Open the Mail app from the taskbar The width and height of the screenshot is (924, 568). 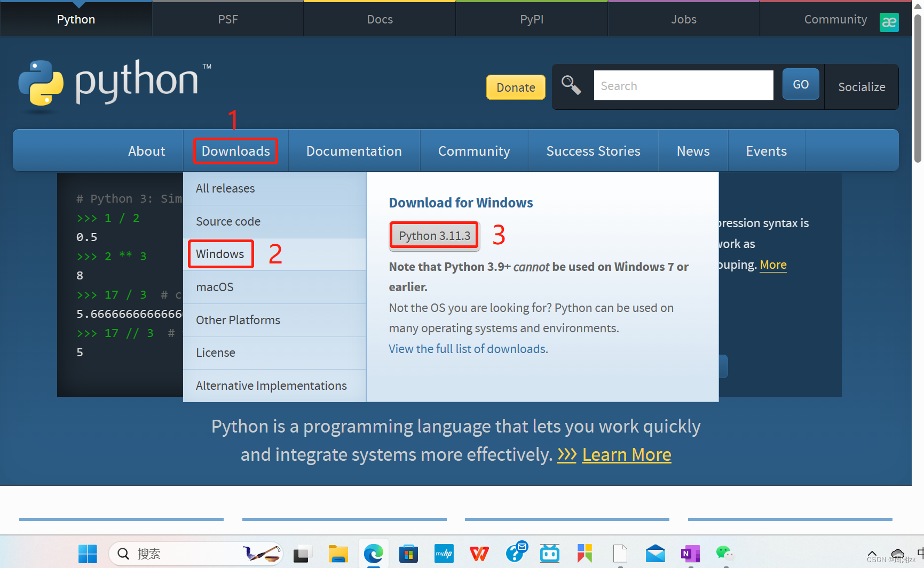coord(655,554)
